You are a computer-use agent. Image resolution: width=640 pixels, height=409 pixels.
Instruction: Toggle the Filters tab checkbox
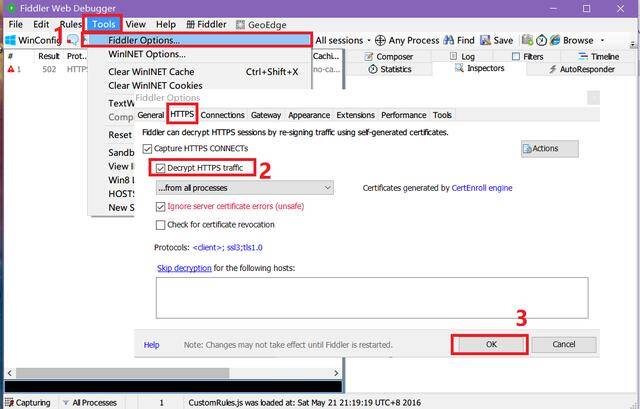(516, 56)
